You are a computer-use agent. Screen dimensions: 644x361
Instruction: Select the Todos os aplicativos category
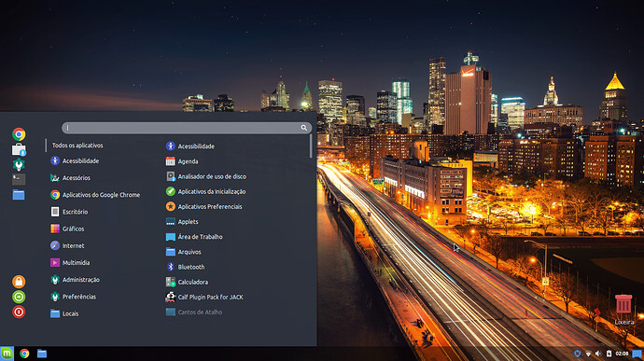pyautogui.click(x=77, y=146)
